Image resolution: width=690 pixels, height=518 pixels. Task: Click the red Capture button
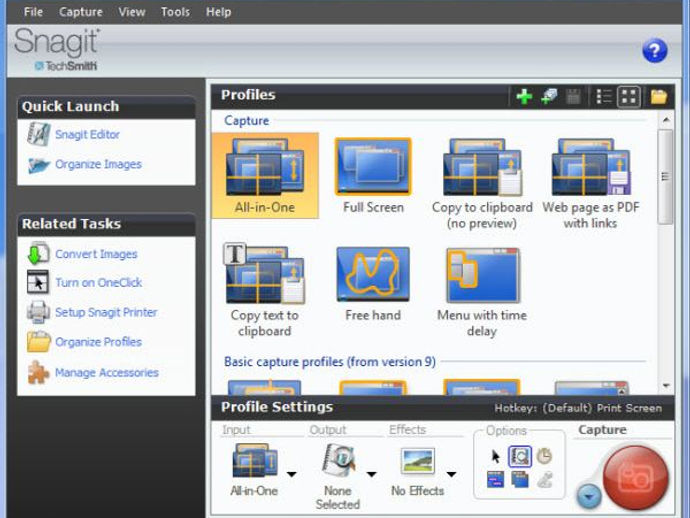tap(635, 478)
